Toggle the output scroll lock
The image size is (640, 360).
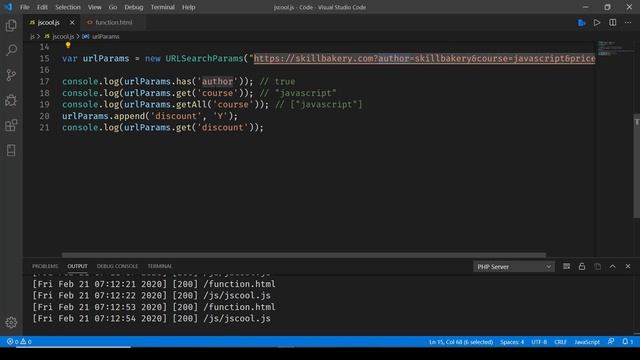[x=582, y=267]
